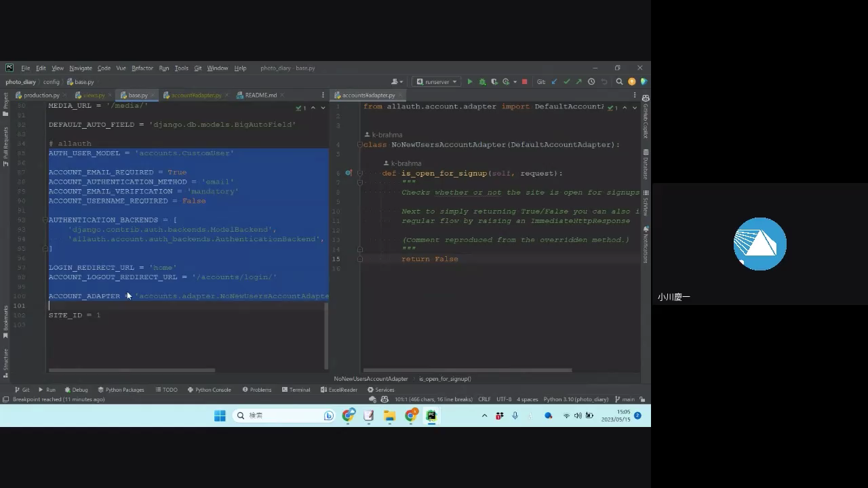Stop the running process with red square
This screenshot has width=868, height=488.
[x=524, y=82]
